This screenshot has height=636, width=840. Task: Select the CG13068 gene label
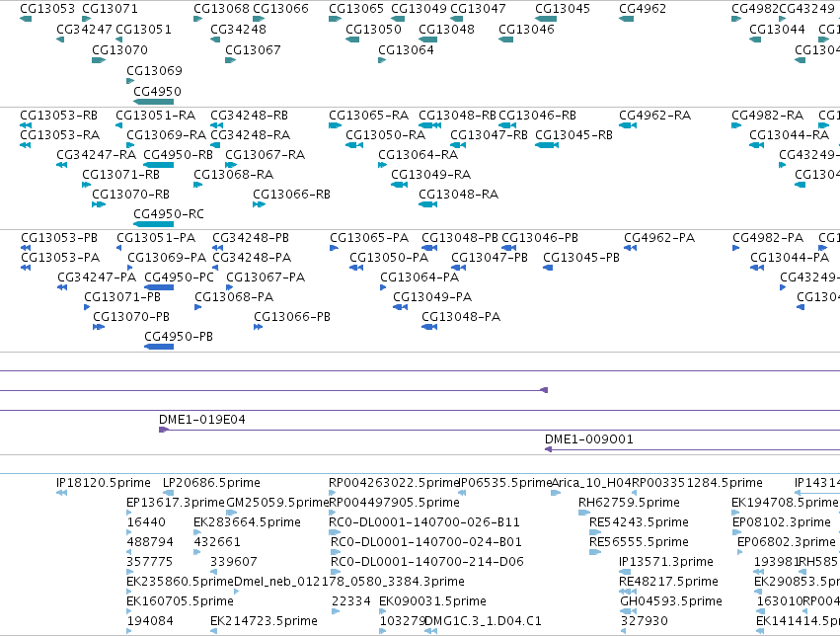click(x=221, y=9)
